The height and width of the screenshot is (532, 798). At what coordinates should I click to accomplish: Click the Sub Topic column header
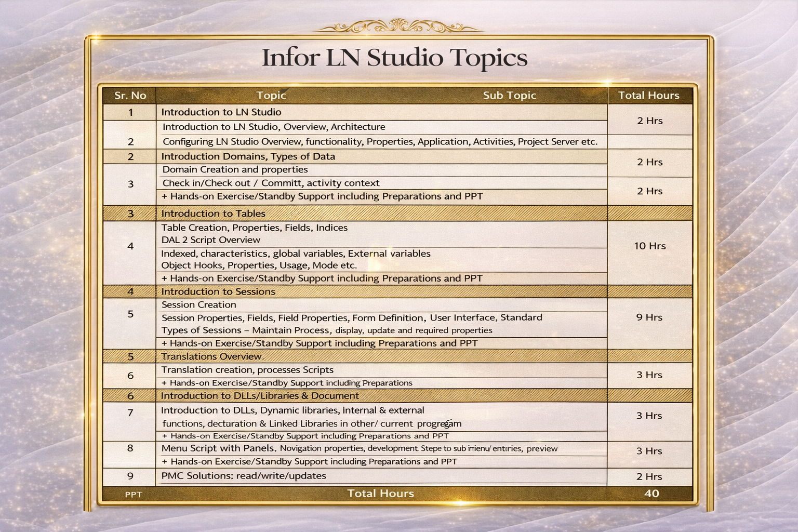tap(509, 96)
